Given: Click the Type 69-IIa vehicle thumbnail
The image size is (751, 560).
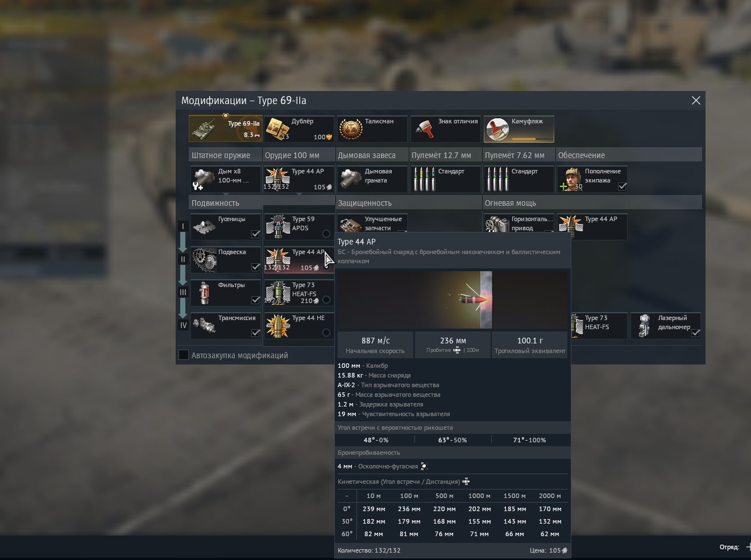Looking at the screenshot, I should (x=225, y=129).
